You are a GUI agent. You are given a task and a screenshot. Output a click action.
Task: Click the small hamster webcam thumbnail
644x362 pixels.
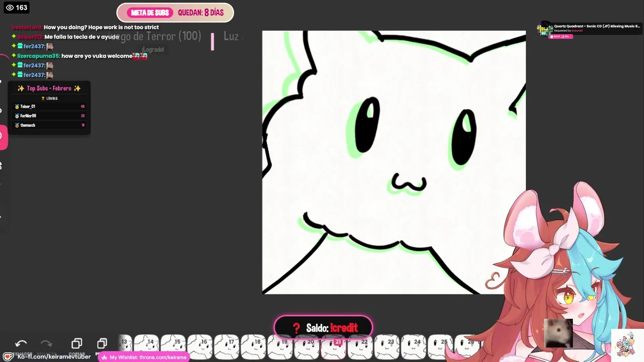point(558,333)
